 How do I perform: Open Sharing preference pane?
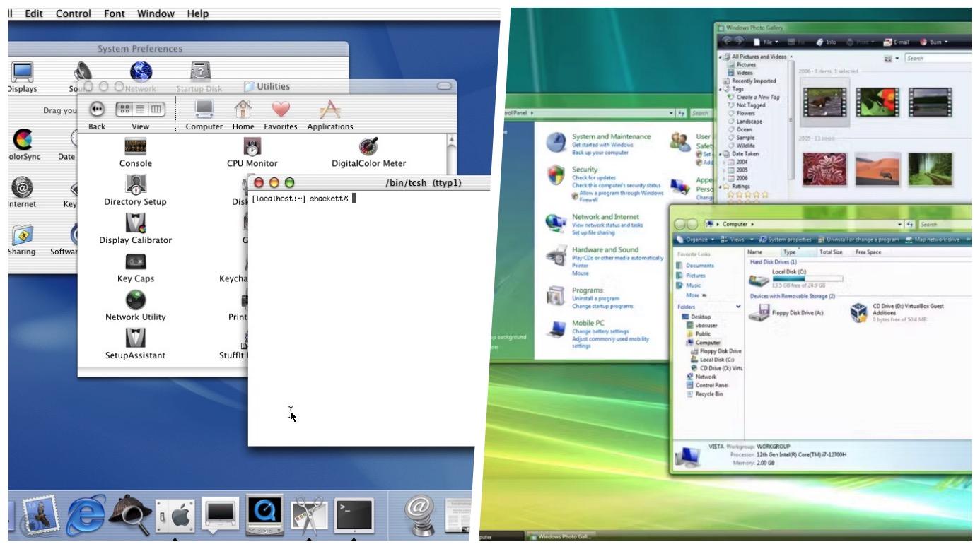(x=23, y=240)
